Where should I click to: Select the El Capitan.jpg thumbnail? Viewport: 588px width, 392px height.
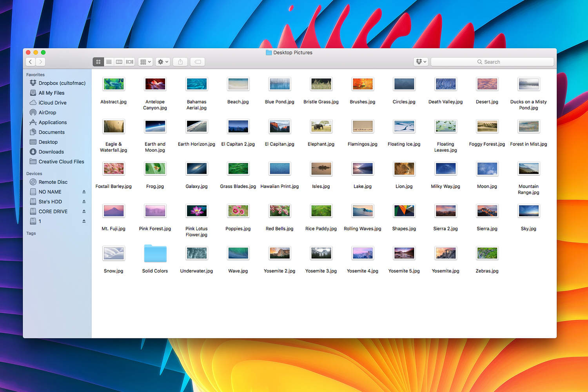tap(279, 127)
